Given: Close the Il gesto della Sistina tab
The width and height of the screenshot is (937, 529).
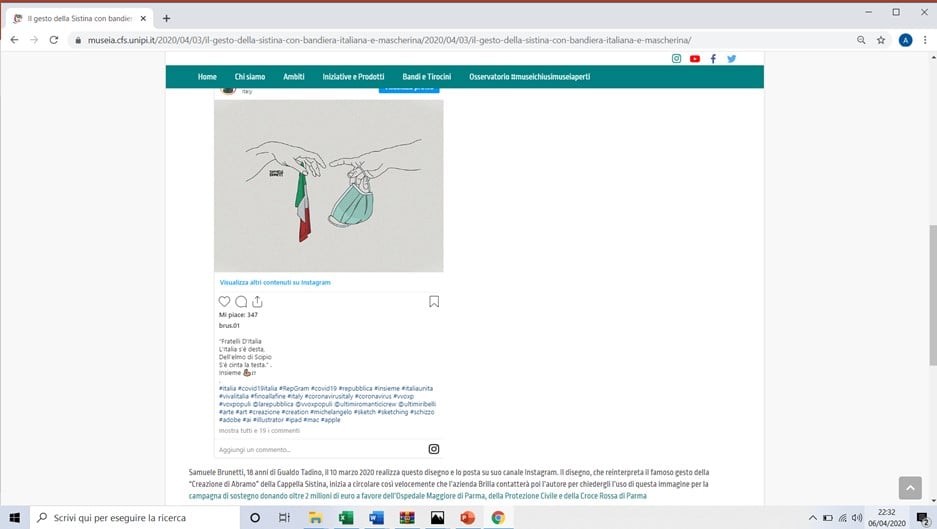Looking at the screenshot, I should click(x=143, y=19).
